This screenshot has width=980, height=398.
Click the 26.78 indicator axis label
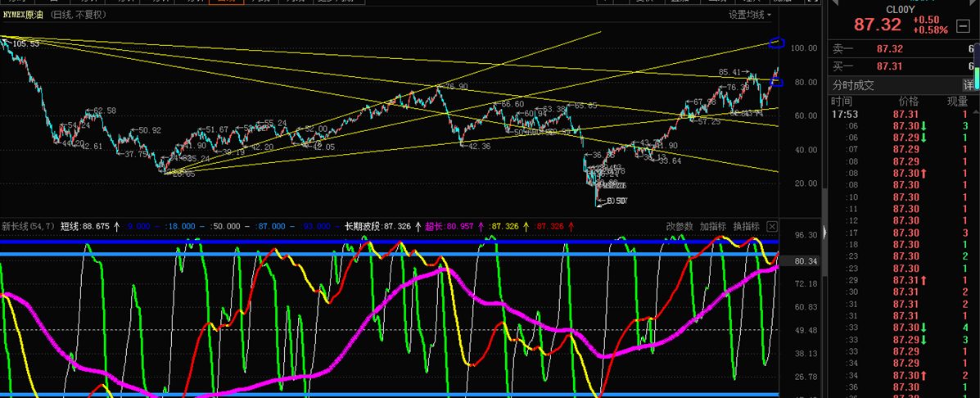806,377
